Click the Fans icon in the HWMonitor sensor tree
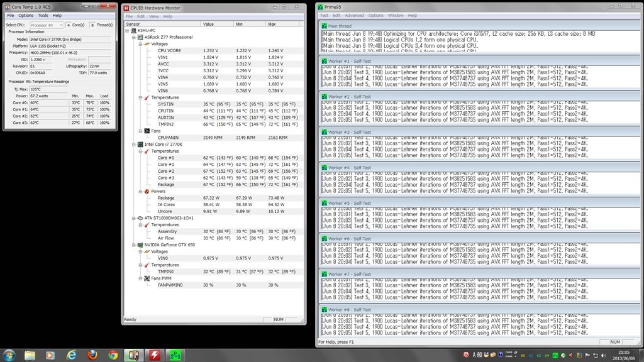This screenshot has height=362, width=644. [x=147, y=131]
